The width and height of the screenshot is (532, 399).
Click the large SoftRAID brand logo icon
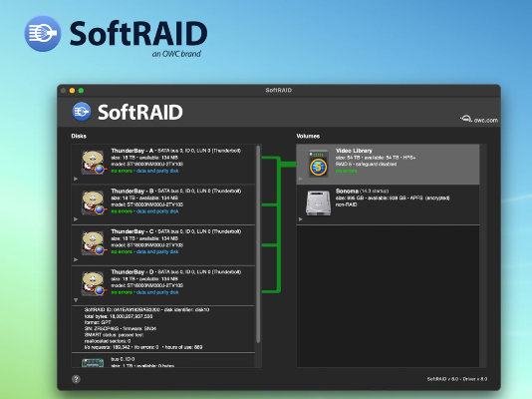point(43,34)
